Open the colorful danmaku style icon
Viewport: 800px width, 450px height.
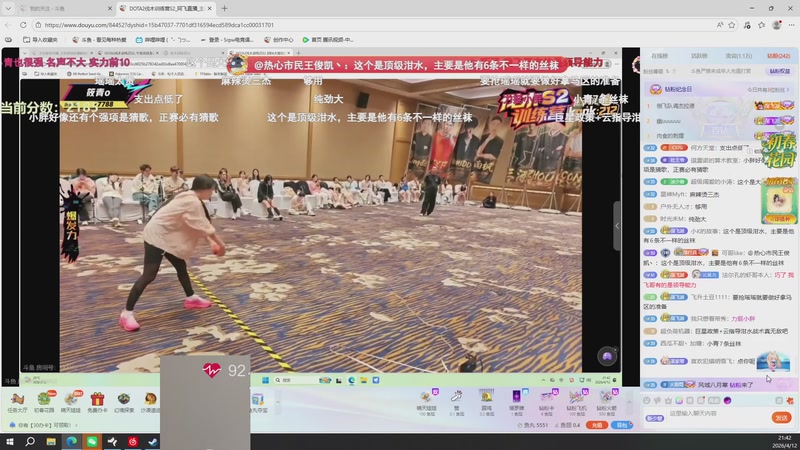[679, 401]
